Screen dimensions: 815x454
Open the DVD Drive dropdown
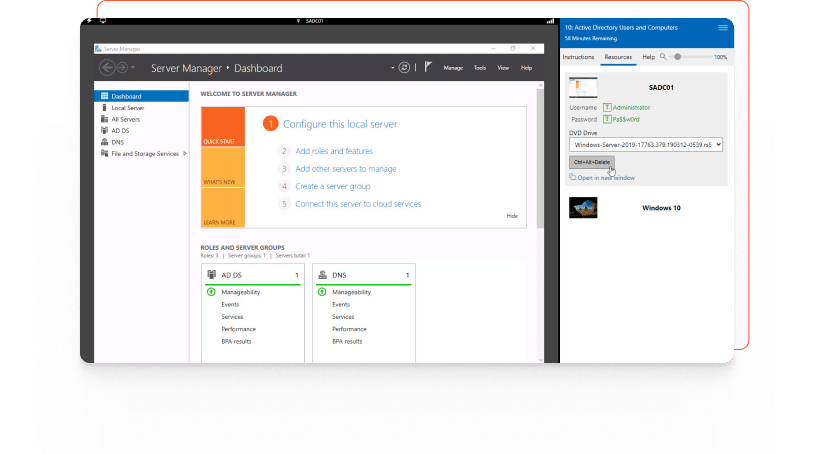[645, 145]
